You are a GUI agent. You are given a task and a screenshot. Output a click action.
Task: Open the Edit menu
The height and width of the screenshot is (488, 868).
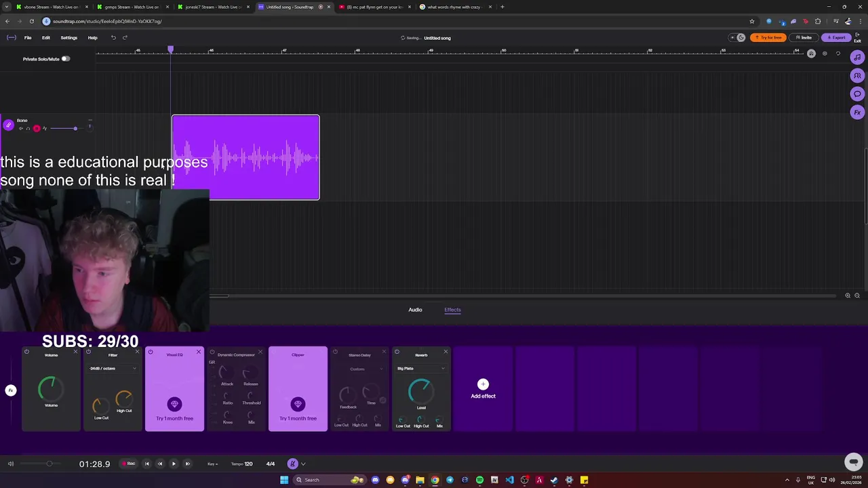(46, 38)
